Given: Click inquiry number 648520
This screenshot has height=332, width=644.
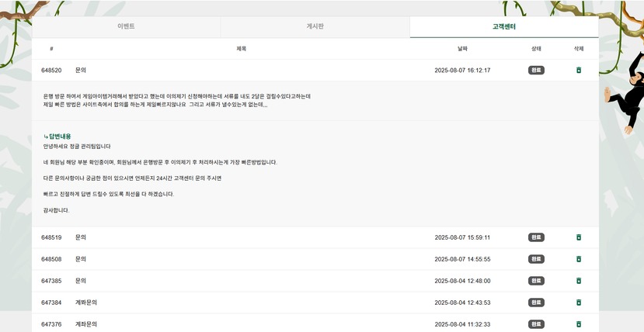Looking at the screenshot, I should point(51,70).
